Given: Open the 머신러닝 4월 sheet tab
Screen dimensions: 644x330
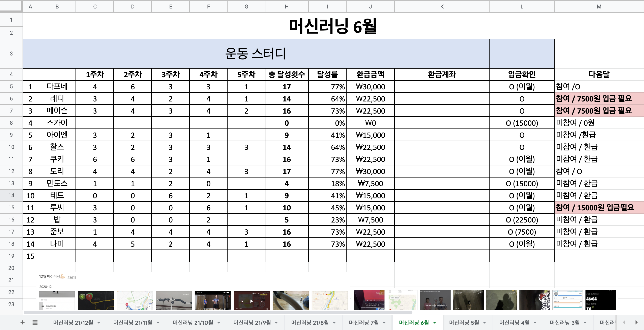Looking at the screenshot, I should 514,323.
